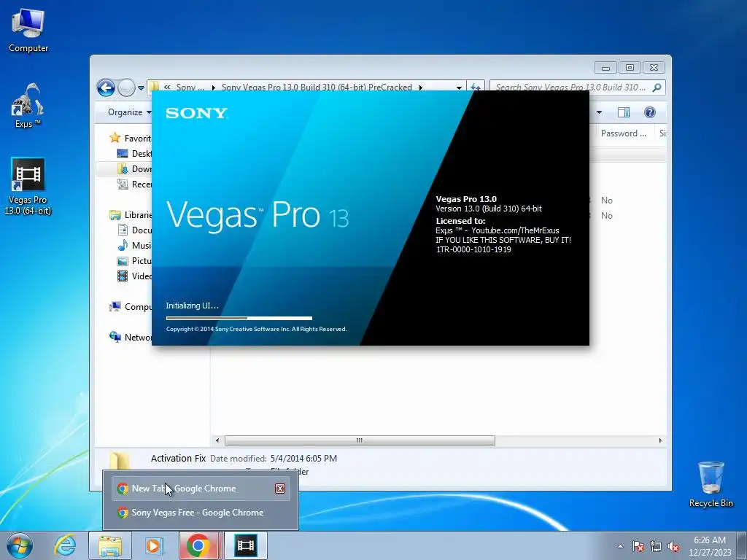Click the scroll right arrow in Explorer
This screenshot has width=747, height=560.
click(x=660, y=440)
